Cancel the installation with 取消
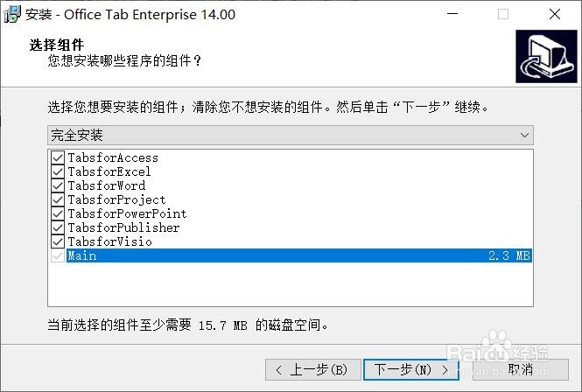 (x=520, y=369)
